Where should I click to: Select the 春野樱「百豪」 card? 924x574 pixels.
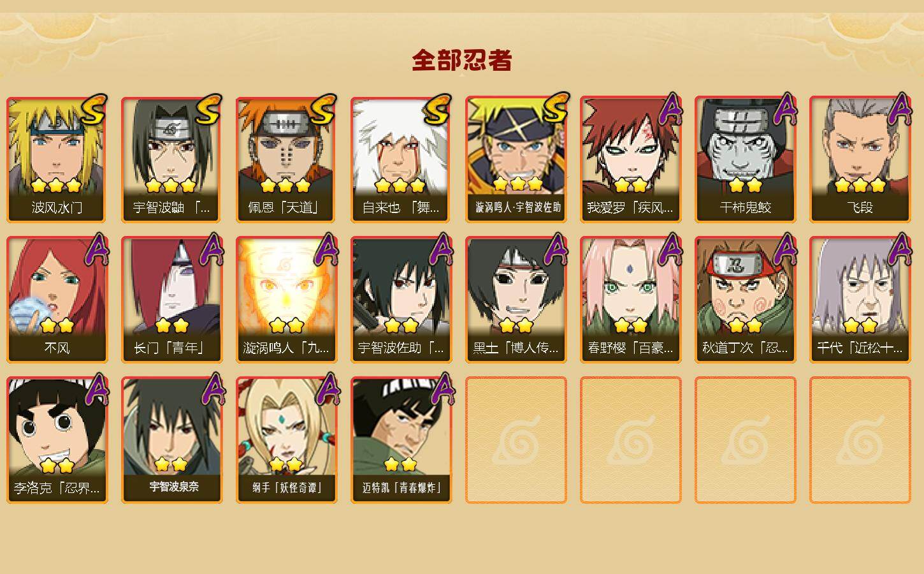[x=631, y=300]
